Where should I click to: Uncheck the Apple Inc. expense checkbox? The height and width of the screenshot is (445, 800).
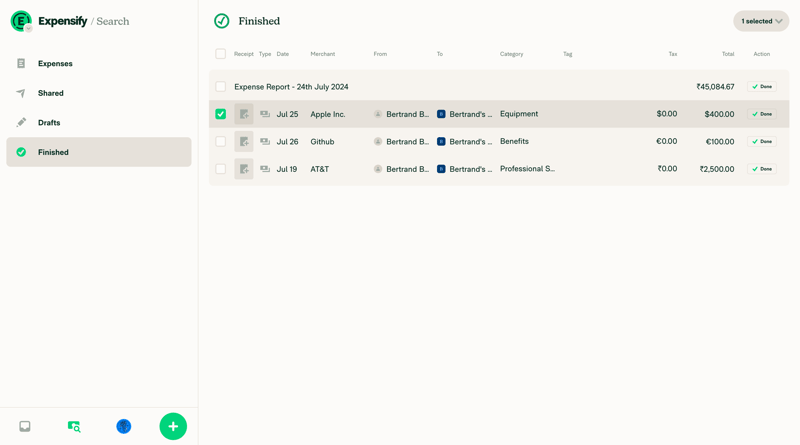click(x=220, y=114)
